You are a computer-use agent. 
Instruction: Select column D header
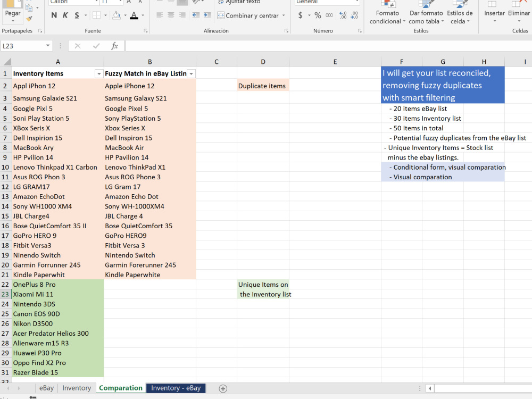coord(263,62)
